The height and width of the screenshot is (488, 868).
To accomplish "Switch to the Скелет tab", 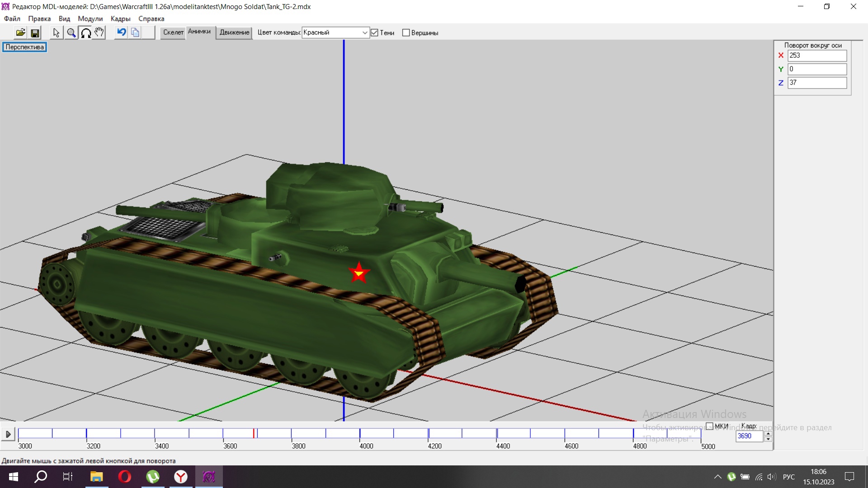I will [173, 32].
